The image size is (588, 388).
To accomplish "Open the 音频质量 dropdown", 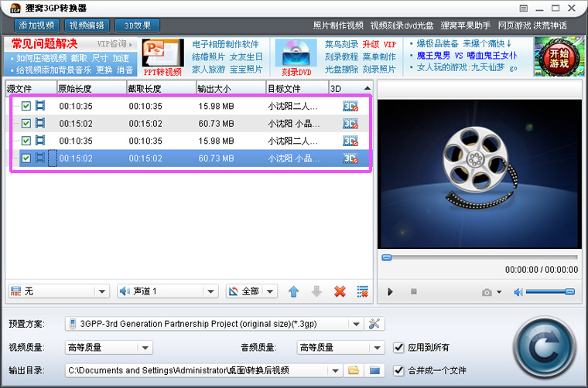I will (340, 348).
